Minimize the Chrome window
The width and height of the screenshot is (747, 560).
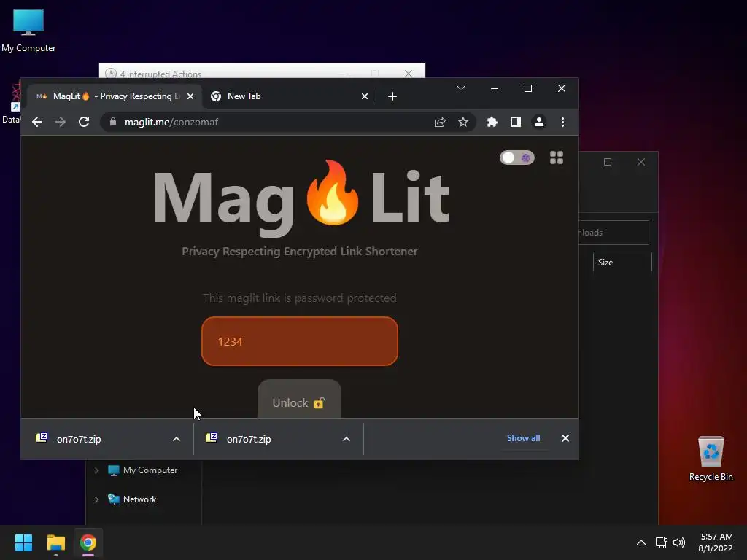click(x=495, y=88)
